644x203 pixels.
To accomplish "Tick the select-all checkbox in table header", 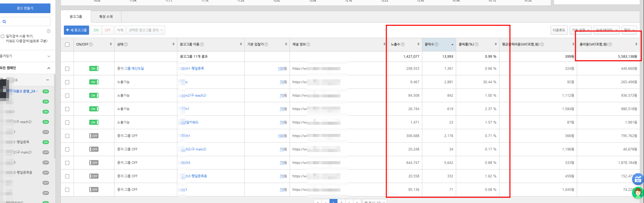I will (x=67, y=45).
